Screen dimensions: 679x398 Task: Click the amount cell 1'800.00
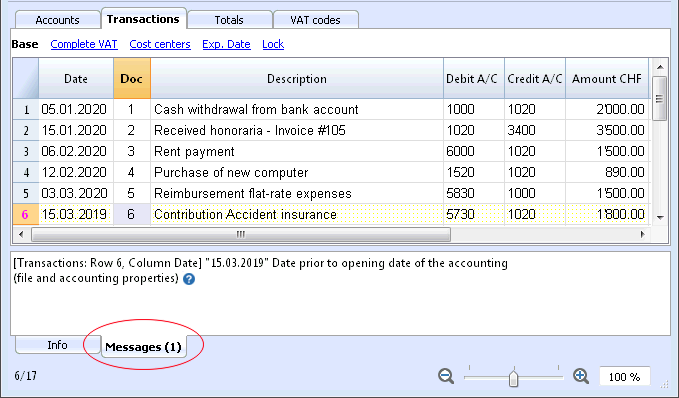click(607, 214)
